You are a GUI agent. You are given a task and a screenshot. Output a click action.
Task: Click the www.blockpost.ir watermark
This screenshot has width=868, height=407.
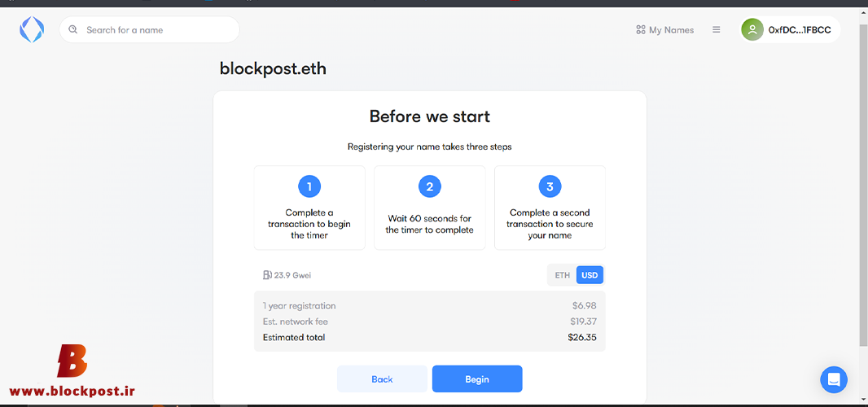[x=72, y=392]
